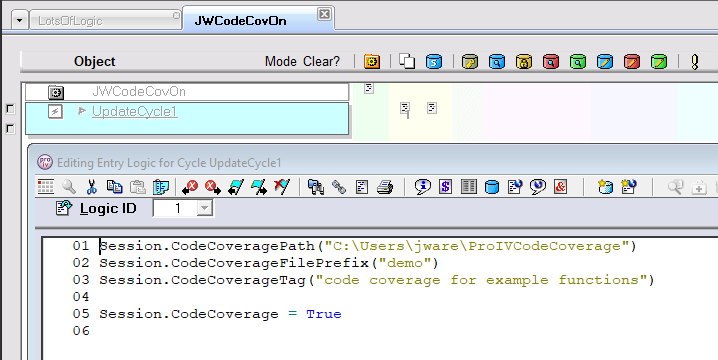Image resolution: width=718 pixels, height=360 pixels.
Task: Click the star document globe icon
Action: (629, 187)
